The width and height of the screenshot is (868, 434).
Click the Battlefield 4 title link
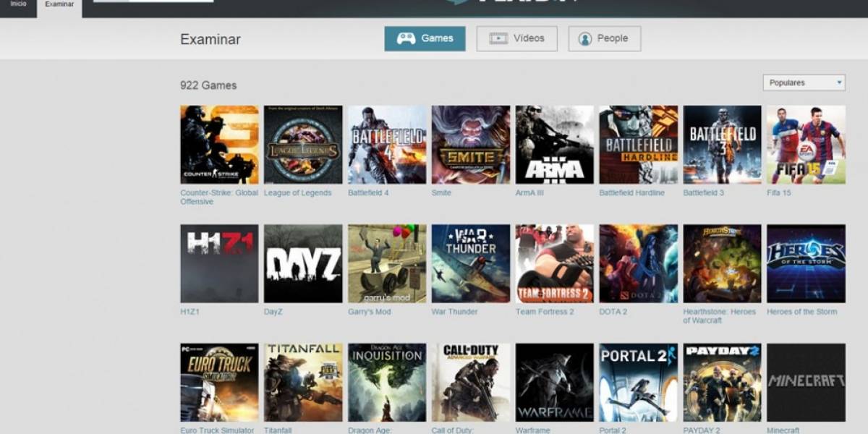pos(368,193)
